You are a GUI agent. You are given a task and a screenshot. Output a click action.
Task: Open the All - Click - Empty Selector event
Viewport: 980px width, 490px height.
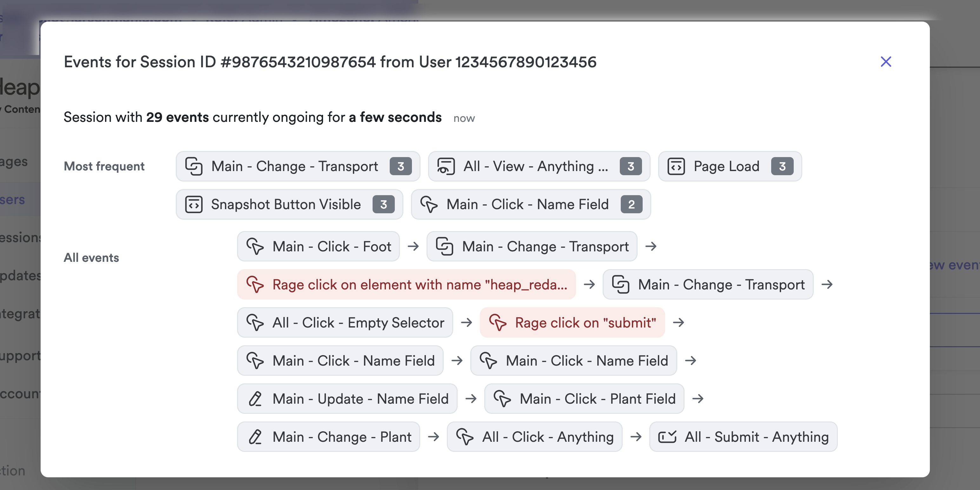tap(345, 323)
